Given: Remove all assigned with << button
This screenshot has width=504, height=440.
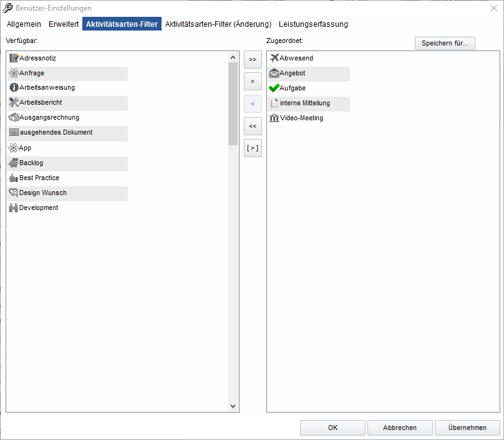Looking at the screenshot, I should point(253,127).
